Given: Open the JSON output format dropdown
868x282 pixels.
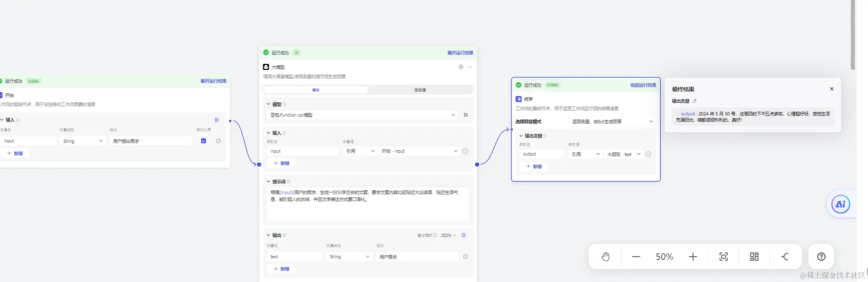Looking at the screenshot, I should 448,235.
